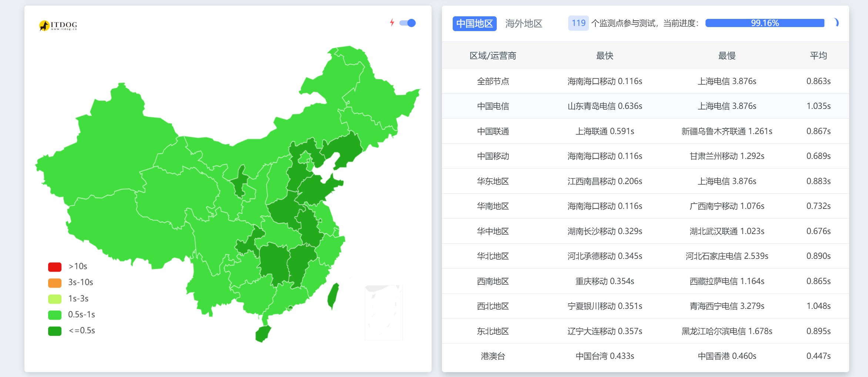Switch to the 海外地区 tab
The image size is (868, 377).
coord(523,23)
